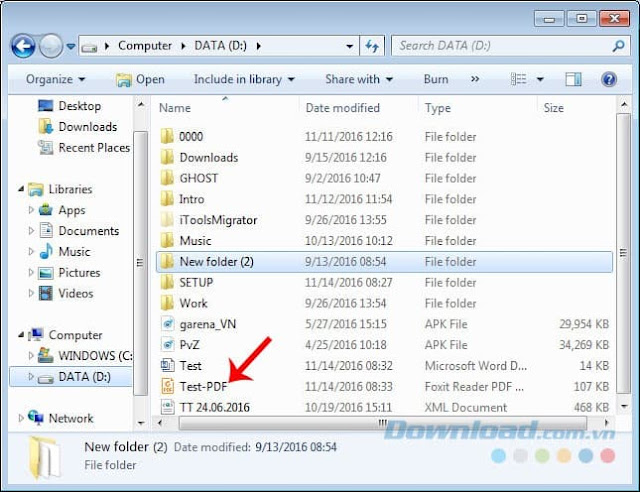Open Recent Places in navigation pane
This screenshot has height=492, width=640.
[84, 148]
